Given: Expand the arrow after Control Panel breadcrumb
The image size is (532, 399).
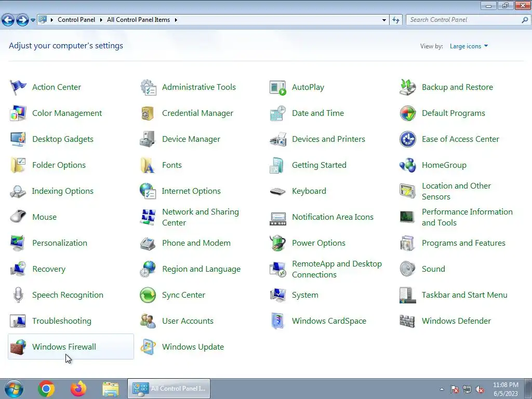Looking at the screenshot, I should [x=101, y=20].
